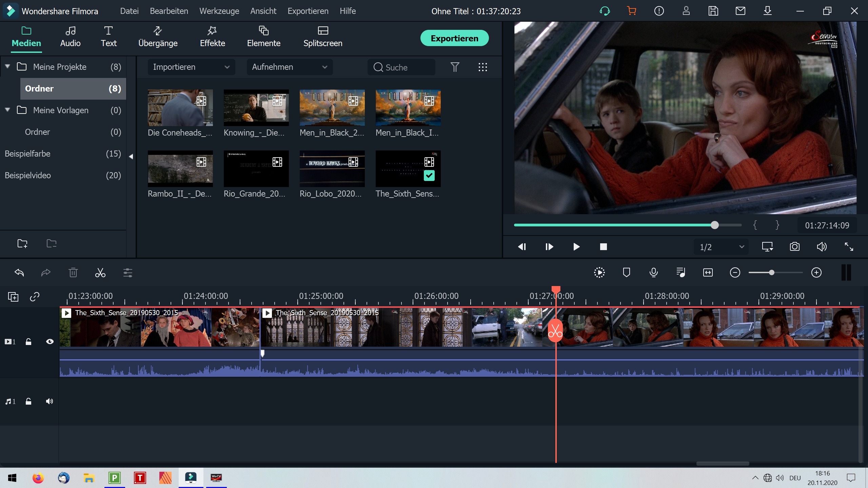Click the undo arrow in timeline toolbar
Screen dimensions: 868x488
point(19,272)
